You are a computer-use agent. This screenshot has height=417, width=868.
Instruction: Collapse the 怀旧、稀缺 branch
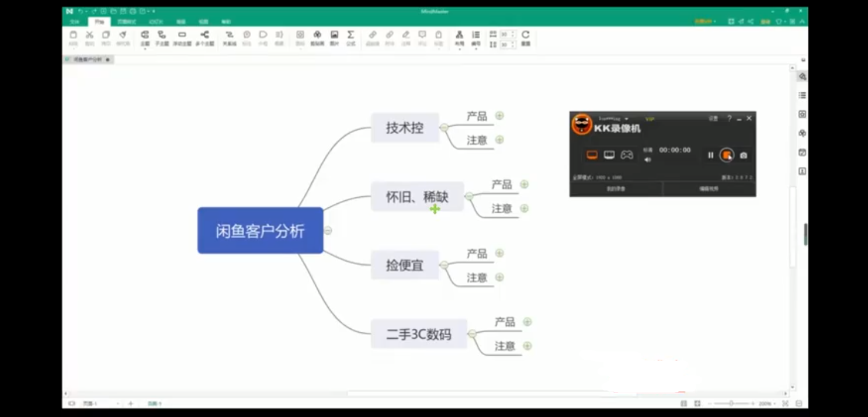(x=468, y=196)
